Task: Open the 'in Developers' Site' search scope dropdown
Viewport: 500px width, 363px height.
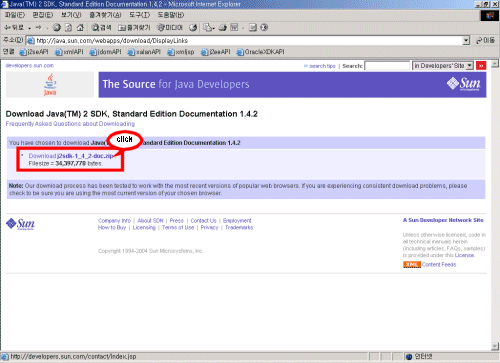Action: [443, 66]
